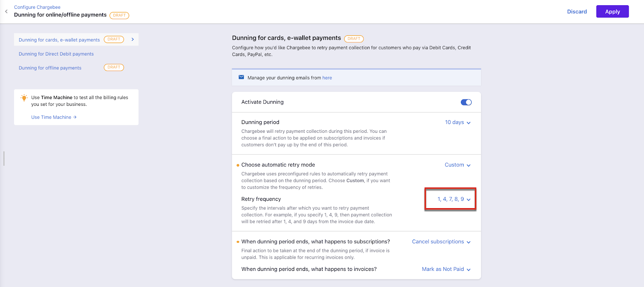Viewport: 644px width, 287px height.
Task: Select Dunning for Direct Debit payments
Action: click(56, 54)
